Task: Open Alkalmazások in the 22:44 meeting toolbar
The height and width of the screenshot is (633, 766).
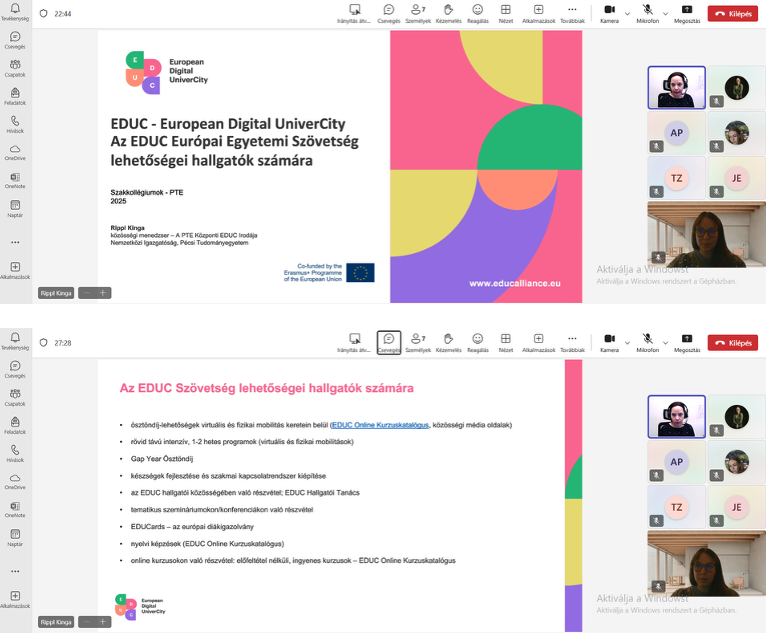Action: coord(538,14)
